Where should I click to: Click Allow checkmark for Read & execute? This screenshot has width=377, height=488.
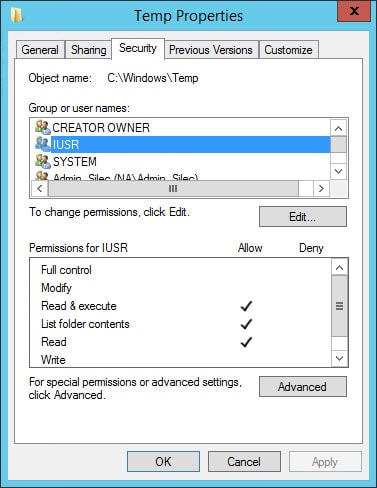coord(246,306)
